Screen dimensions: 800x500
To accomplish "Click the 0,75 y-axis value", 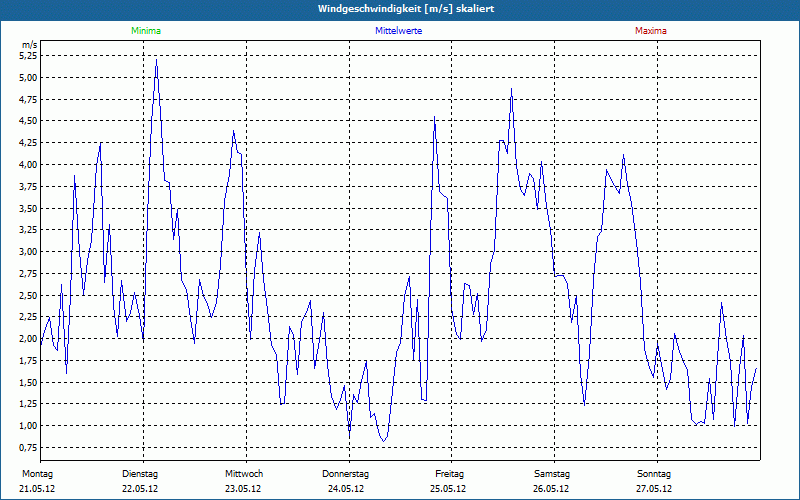I will 28,447.
